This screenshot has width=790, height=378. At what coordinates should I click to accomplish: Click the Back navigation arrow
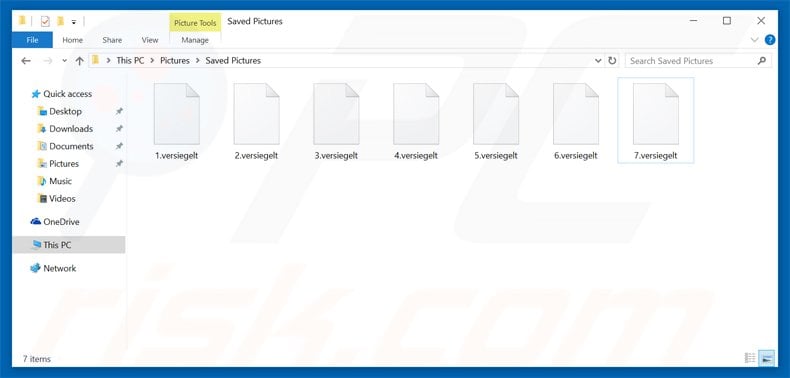pos(26,61)
